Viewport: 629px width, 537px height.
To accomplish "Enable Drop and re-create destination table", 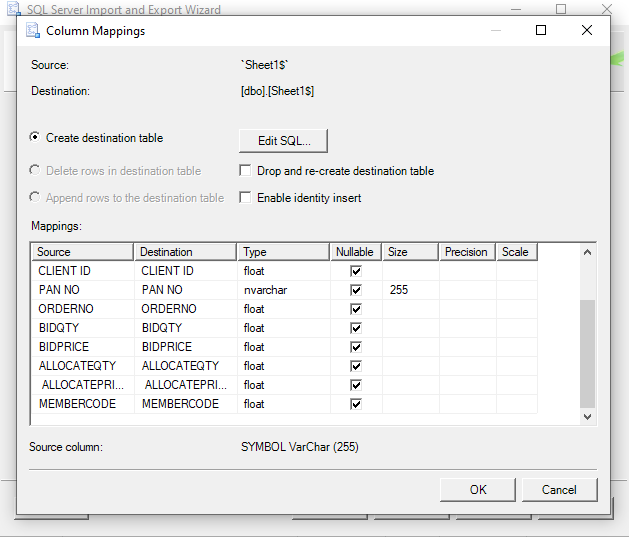I will [245, 171].
